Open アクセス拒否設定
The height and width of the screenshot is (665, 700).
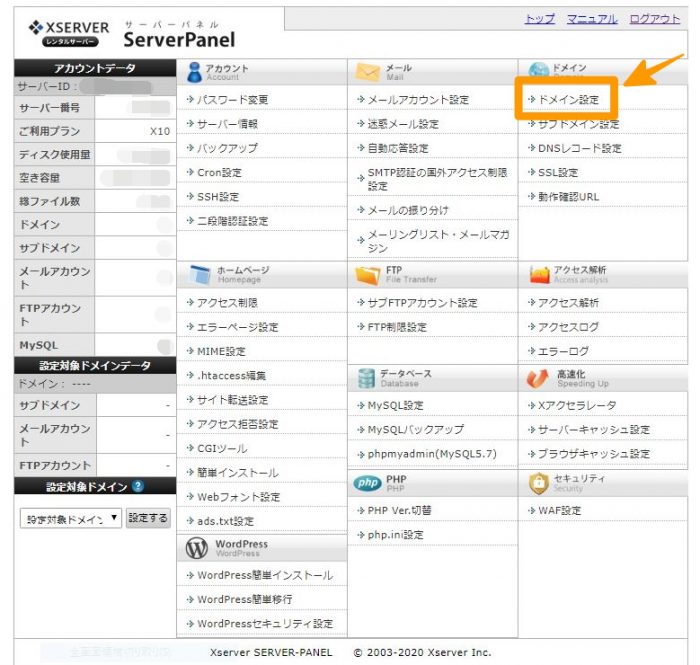(x=238, y=424)
